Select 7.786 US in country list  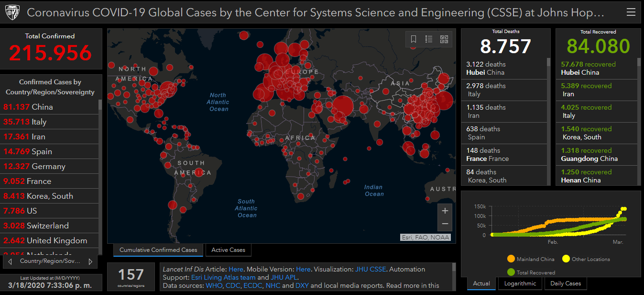50,211
